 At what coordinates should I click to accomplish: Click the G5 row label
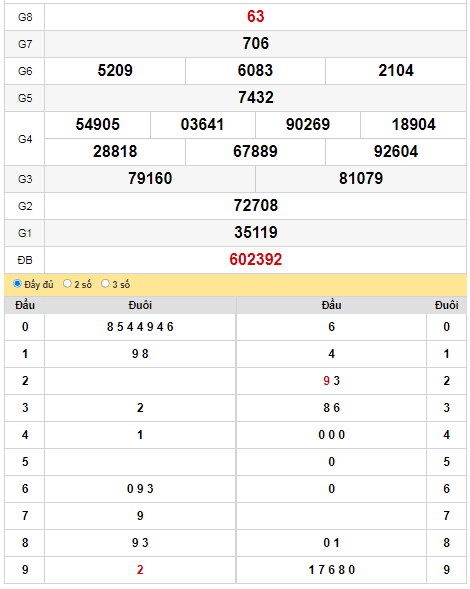coord(25,98)
